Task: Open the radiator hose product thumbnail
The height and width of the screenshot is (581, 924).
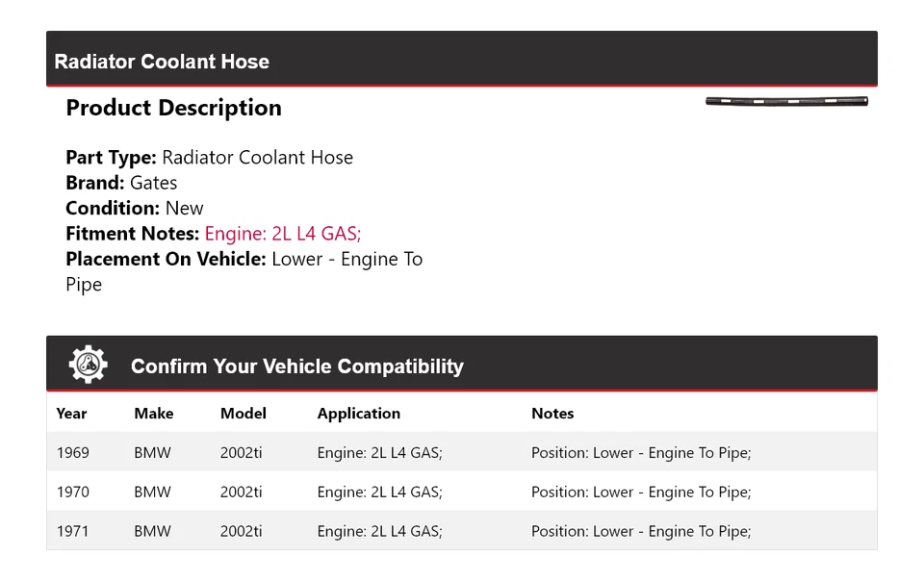Action: pos(786,101)
